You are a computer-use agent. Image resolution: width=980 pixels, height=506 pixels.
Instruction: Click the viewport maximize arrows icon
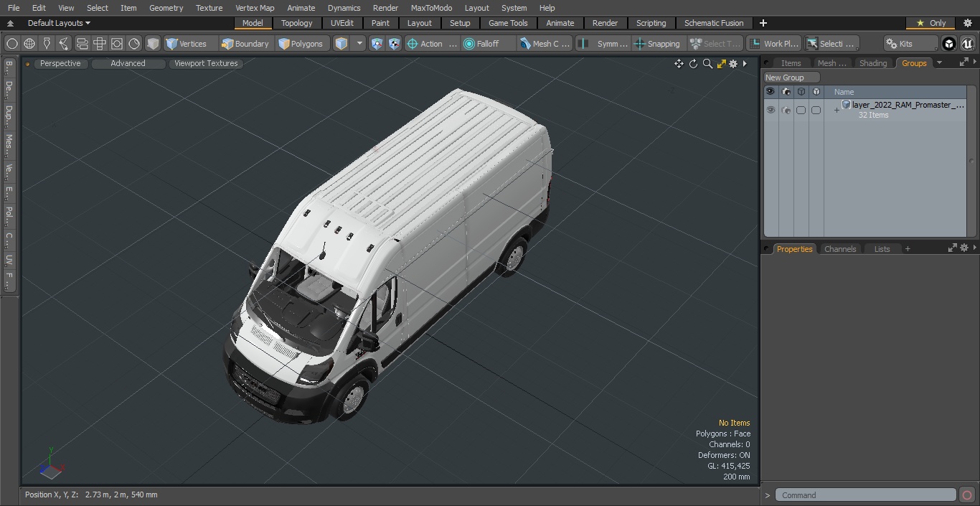pos(722,64)
